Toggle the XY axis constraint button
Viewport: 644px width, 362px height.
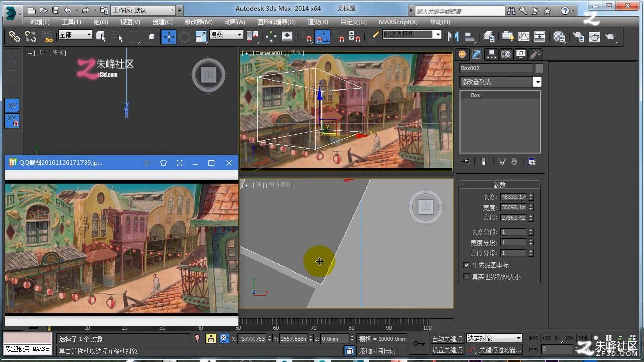[x=12, y=106]
